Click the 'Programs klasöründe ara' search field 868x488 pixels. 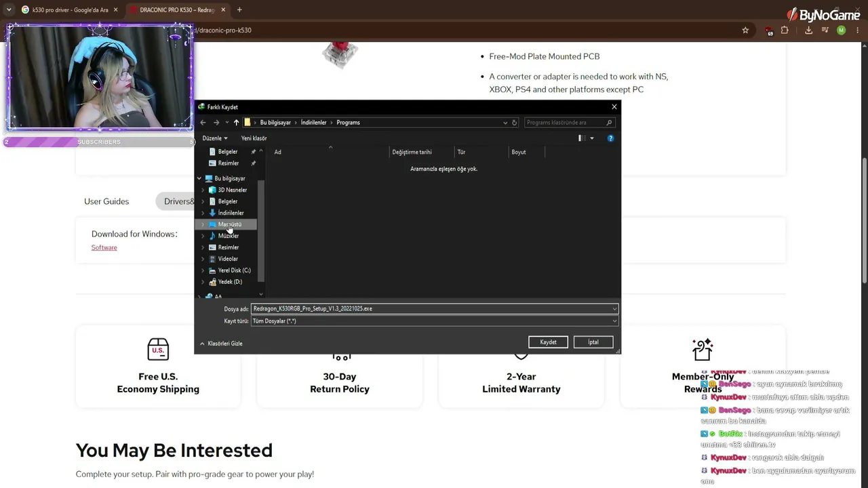click(569, 123)
